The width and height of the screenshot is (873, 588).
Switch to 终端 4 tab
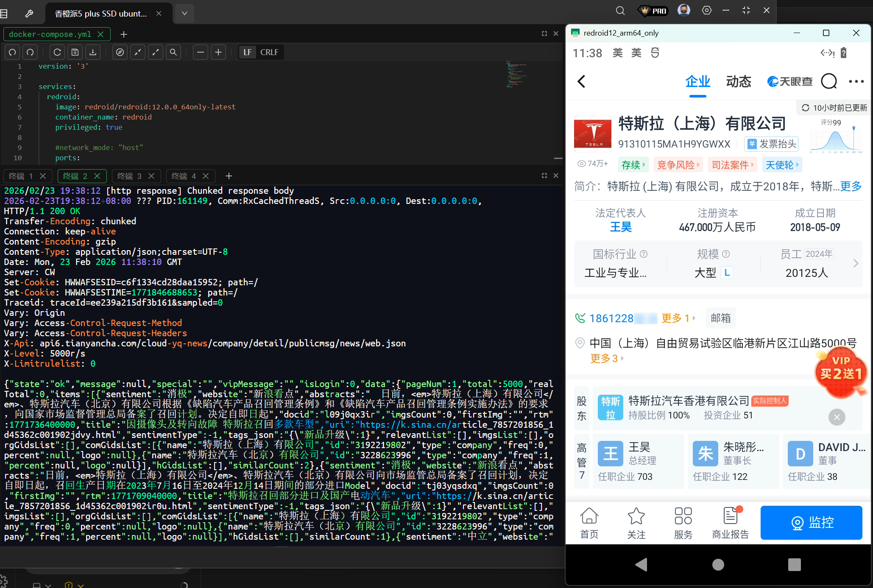[x=184, y=176]
